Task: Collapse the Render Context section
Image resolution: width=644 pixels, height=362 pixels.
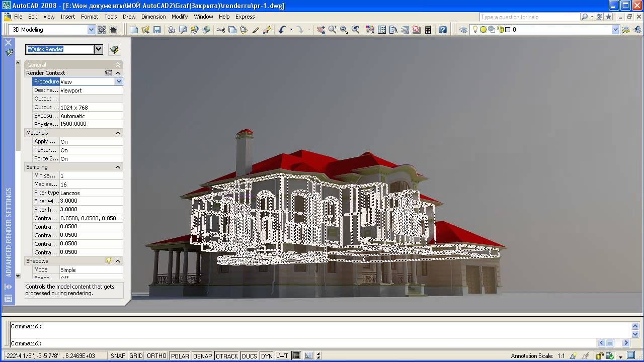Action: coord(118,73)
